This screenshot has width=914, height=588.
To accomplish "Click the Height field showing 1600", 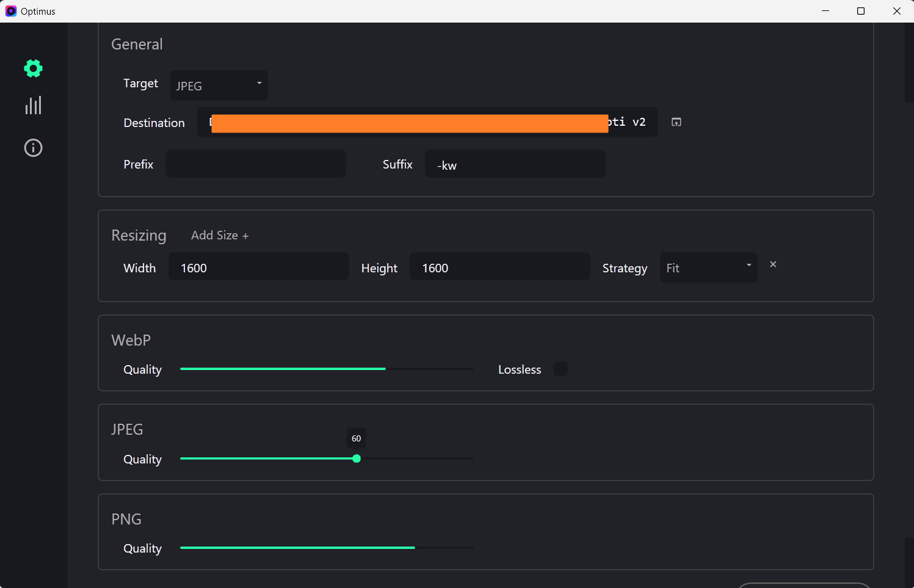I will point(499,266).
